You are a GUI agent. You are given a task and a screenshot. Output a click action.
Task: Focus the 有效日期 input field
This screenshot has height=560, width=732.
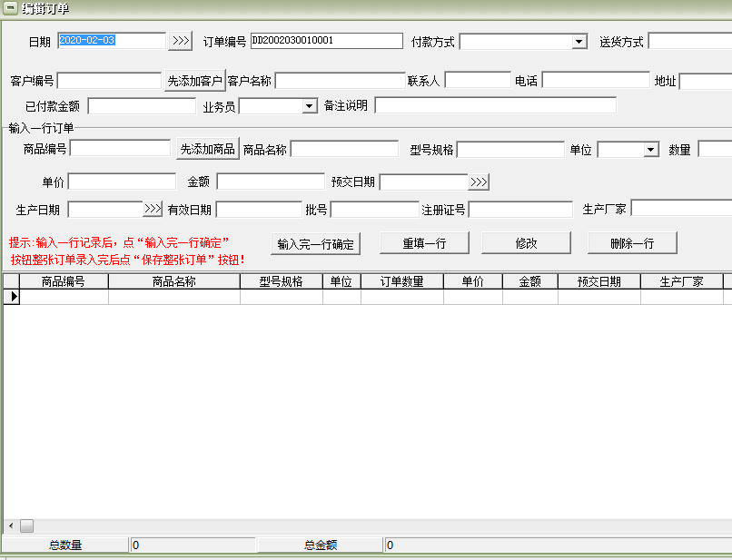pyautogui.click(x=259, y=209)
